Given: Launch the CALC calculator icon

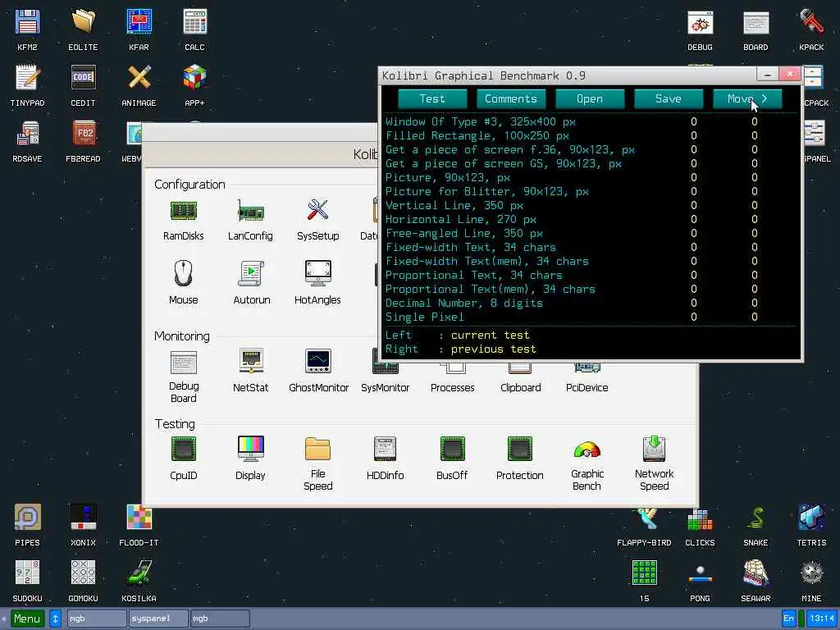Looking at the screenshot, I should [194, 23].
